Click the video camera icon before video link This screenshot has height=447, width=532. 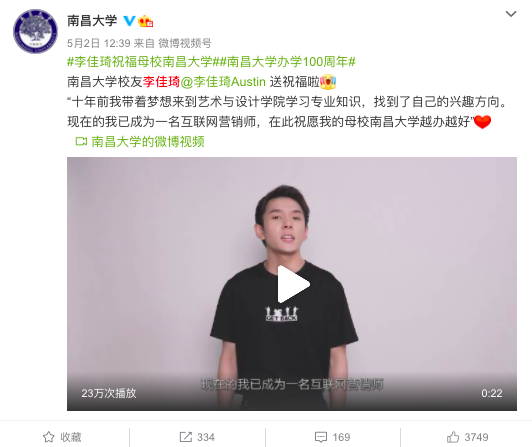pyautogui.click(x=81, y=142)
